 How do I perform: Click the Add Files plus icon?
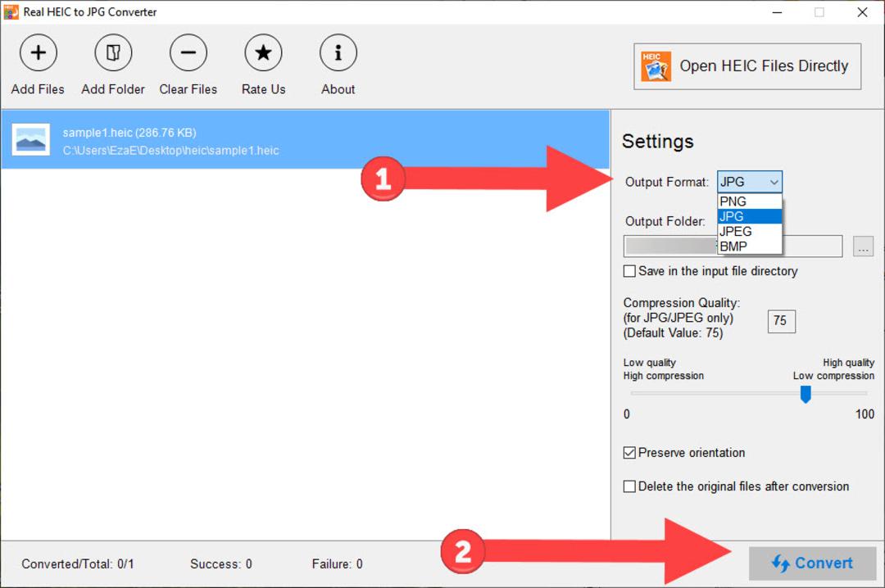pos(38,53)
